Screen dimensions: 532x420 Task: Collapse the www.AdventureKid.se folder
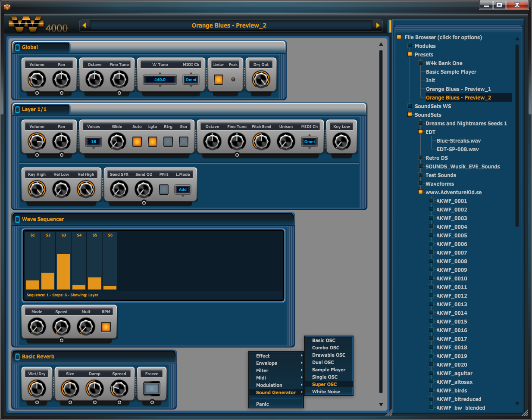coord(420,192)
